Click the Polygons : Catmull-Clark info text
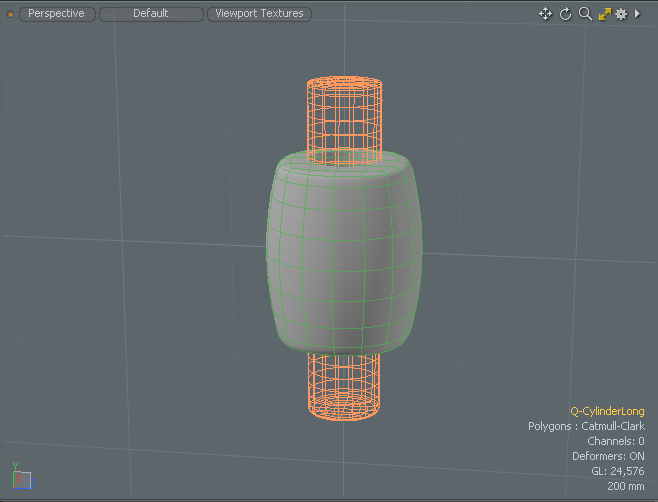 (x=586, y=426)
